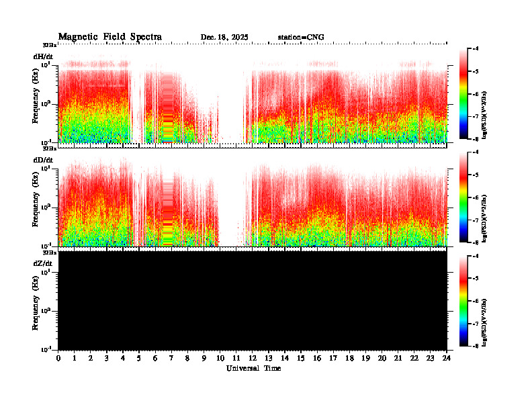532x411 pixels.
Task: Click the "32Hz" label above dZ/dt panel
Action: (50, 253)
